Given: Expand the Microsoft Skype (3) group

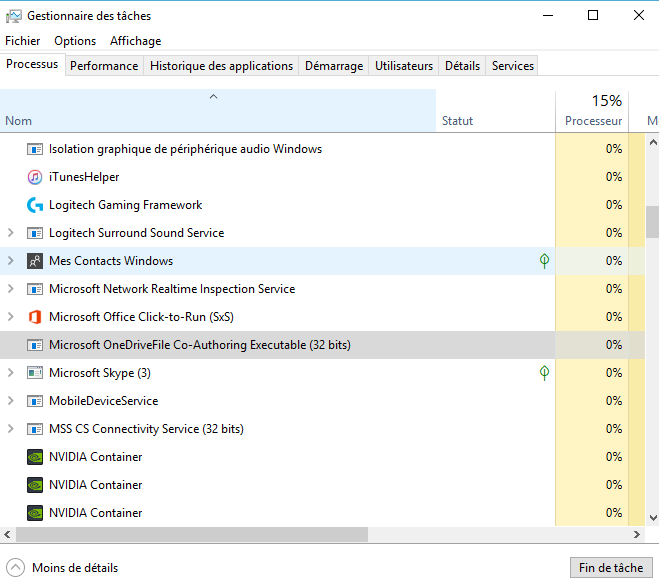Looking at the screenshot, I should point(11,373).
